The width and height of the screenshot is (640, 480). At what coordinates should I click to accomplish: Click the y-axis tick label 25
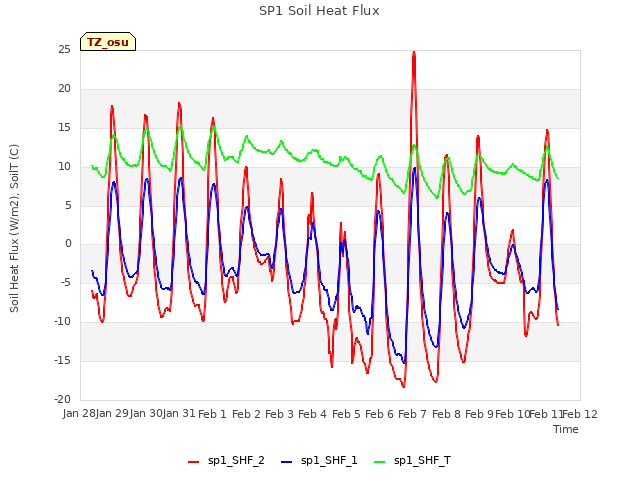[x=64, y=49]
